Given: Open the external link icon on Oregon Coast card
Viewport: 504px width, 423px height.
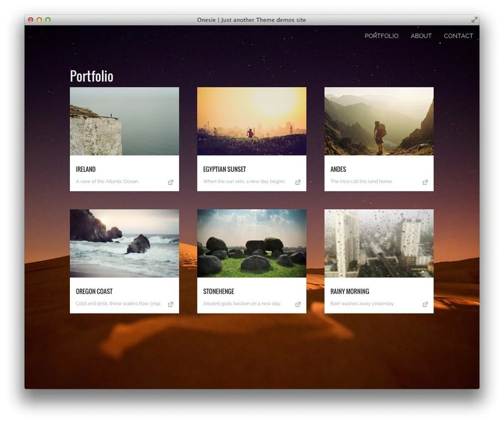Looking at the screenshot, I should [x=170, y=304].
